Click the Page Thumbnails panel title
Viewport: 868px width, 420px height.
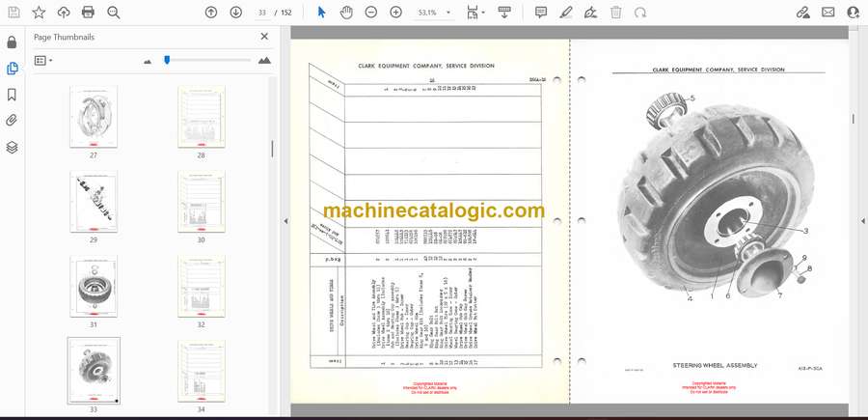click(65, 37)
